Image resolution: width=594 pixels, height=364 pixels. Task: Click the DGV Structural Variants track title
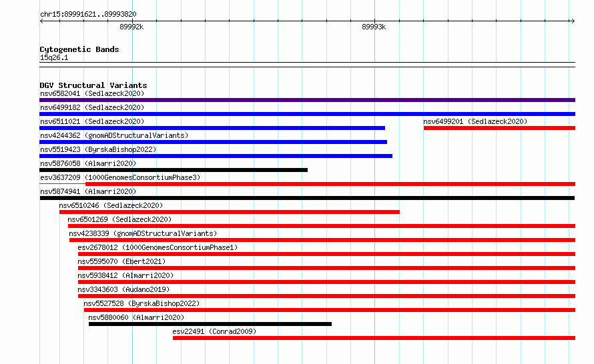pyautogui.click(x=93, y=85)
